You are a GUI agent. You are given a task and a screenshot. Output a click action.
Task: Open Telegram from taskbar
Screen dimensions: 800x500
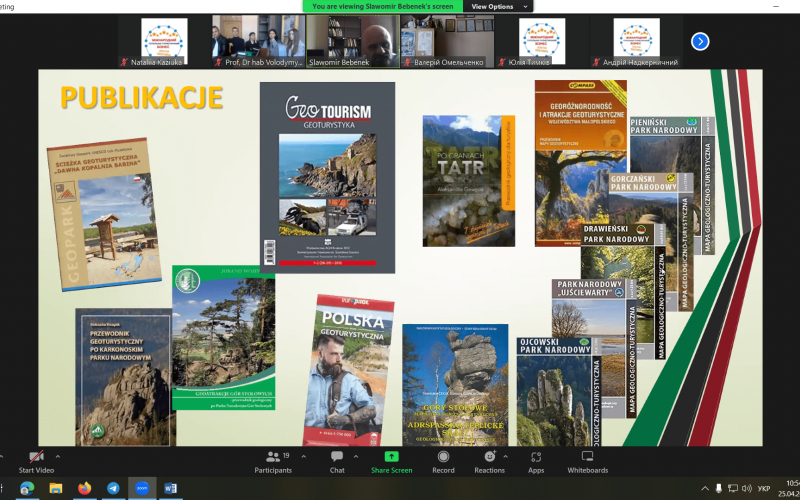(113, 488)
